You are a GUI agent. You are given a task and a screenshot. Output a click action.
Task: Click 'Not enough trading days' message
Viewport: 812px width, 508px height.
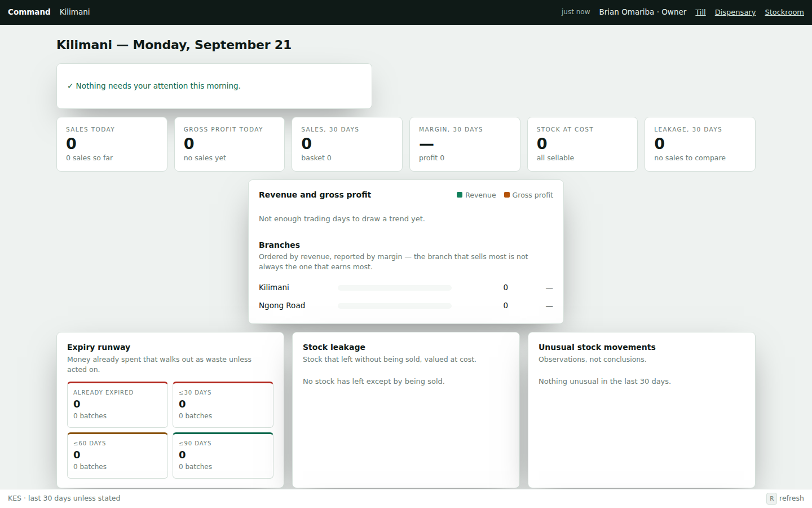coord(342,219)
